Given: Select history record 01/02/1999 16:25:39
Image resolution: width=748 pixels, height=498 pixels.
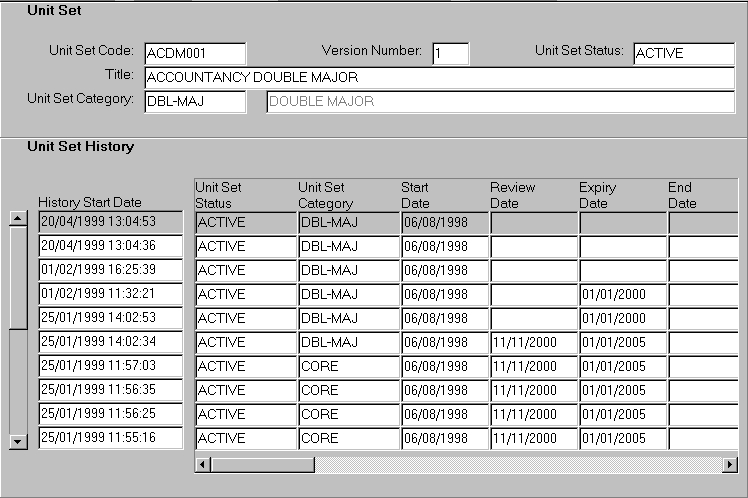Looking at the screenshot, I should click(x=110, y=270).
